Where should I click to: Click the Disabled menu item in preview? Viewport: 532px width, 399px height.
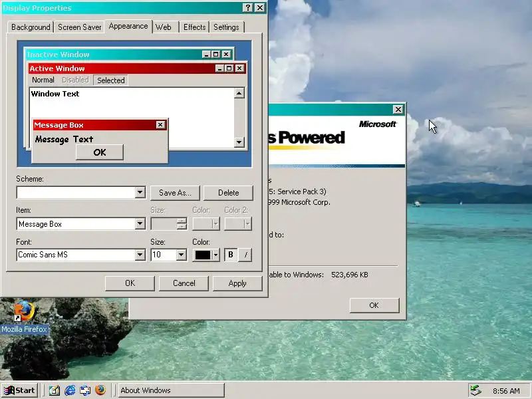(75, 80)
